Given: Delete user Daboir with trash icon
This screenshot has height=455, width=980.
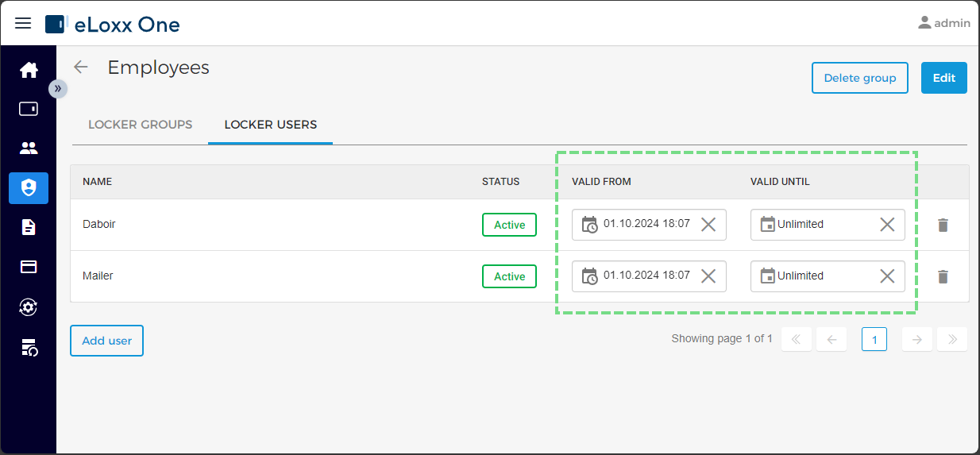Looking at the screenshot, I should [943, 225].
